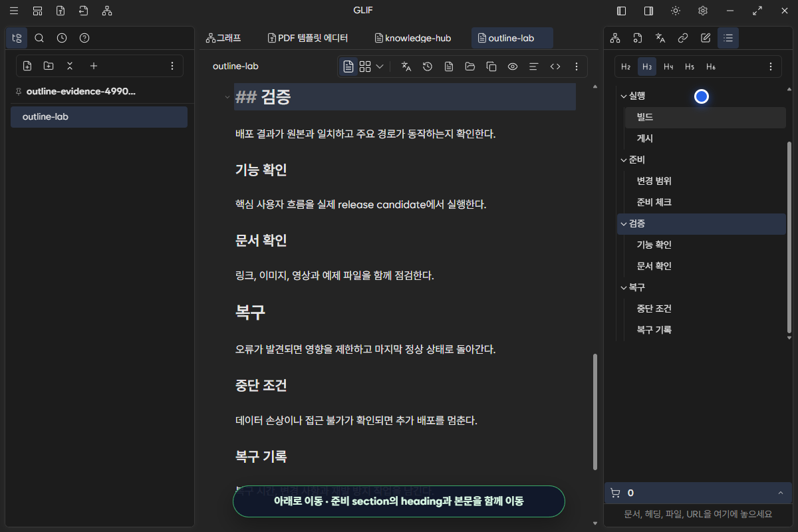Click text alignment icon in editor toolbar

point(533,66)
